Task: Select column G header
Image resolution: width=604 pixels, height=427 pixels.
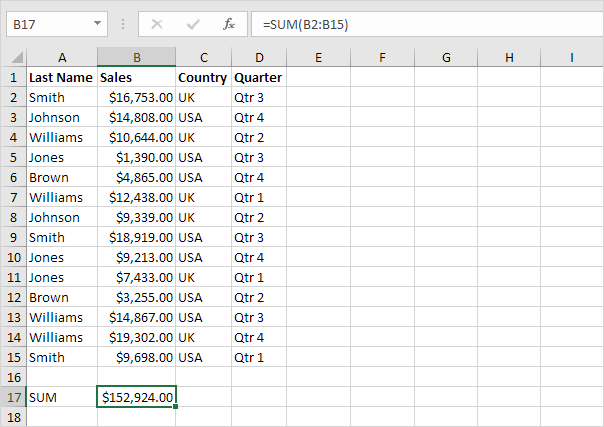Action: [x=446, y=57]
